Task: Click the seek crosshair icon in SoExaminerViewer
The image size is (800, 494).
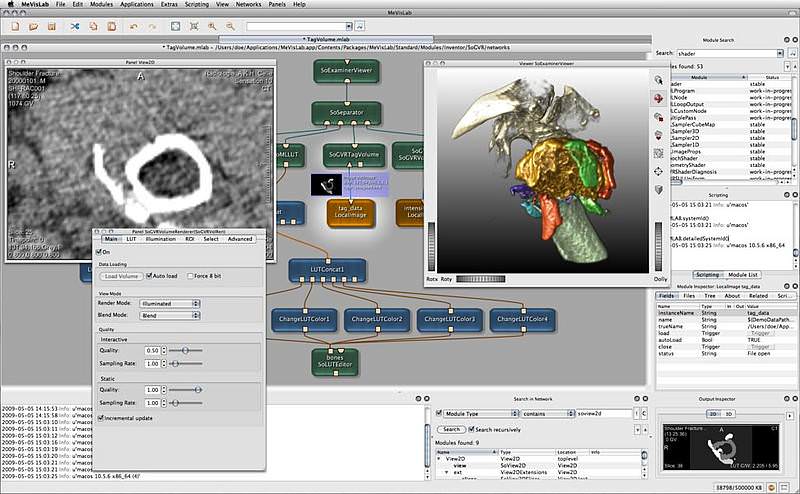Action: (659, 171)
